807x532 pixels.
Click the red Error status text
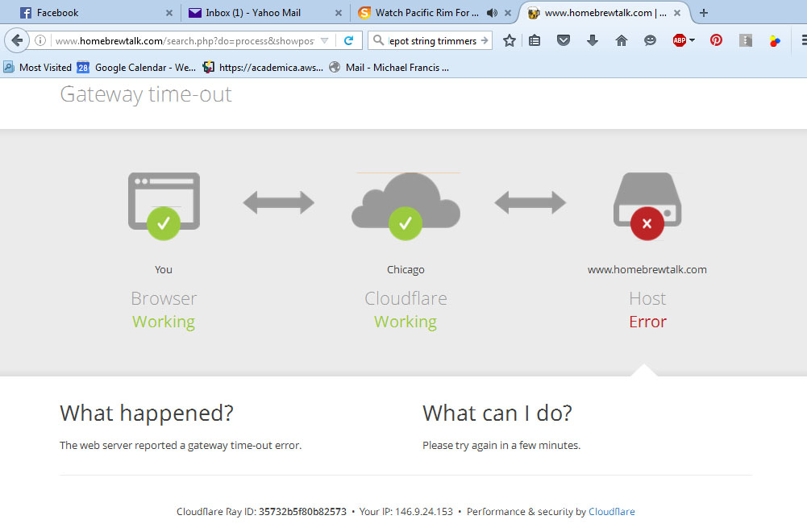pos(647,322)
